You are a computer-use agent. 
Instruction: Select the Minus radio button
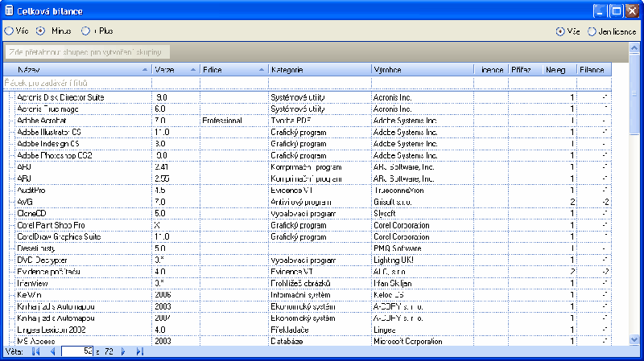point(41,31)
